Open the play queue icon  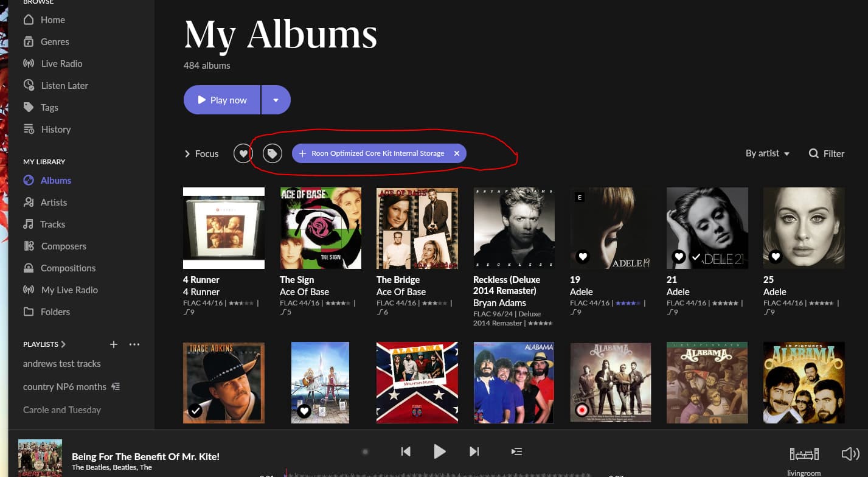tap(516, 451)
